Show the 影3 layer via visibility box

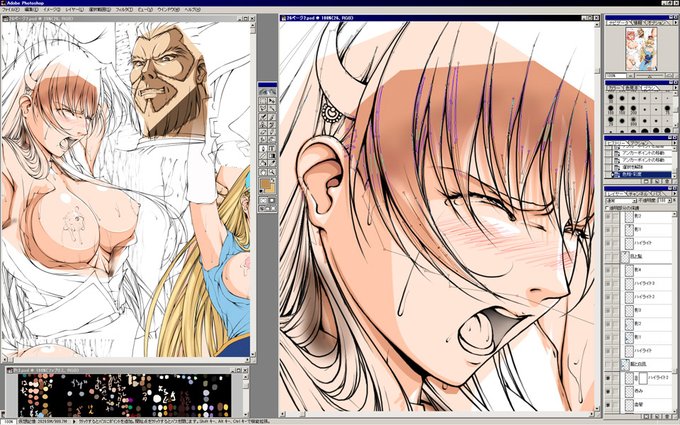608,311
